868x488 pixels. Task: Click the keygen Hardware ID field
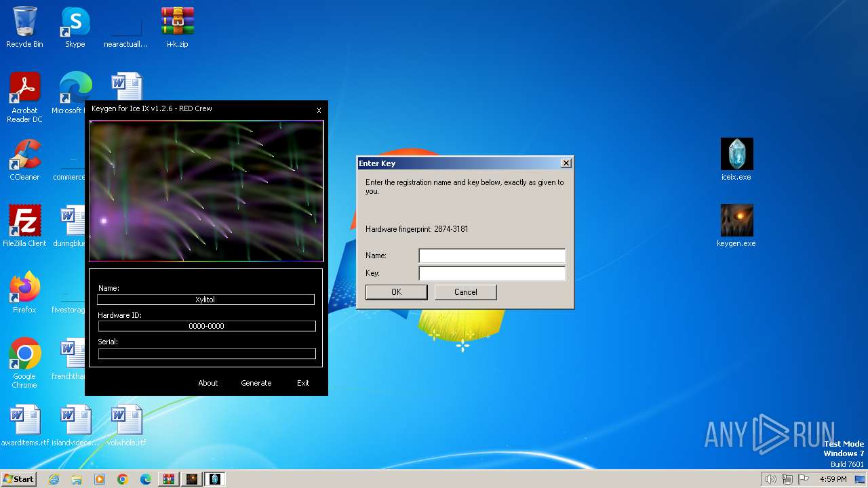coord(207,326)
